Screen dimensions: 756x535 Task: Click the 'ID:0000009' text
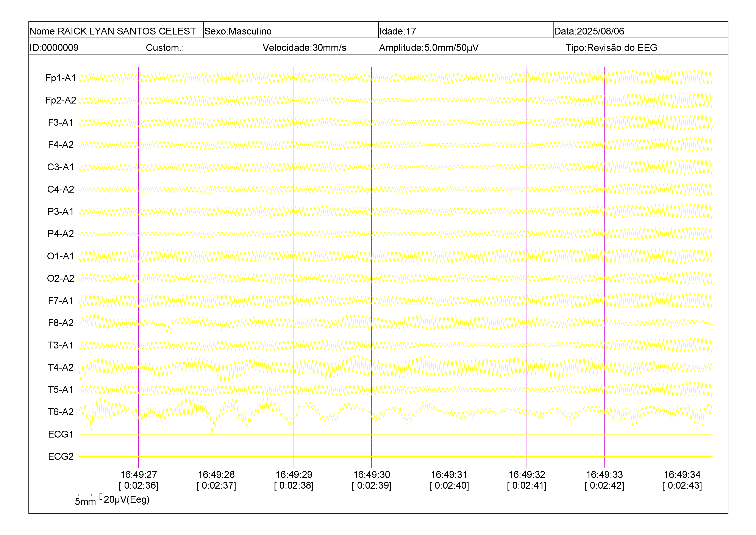click(x=54, y=48)
